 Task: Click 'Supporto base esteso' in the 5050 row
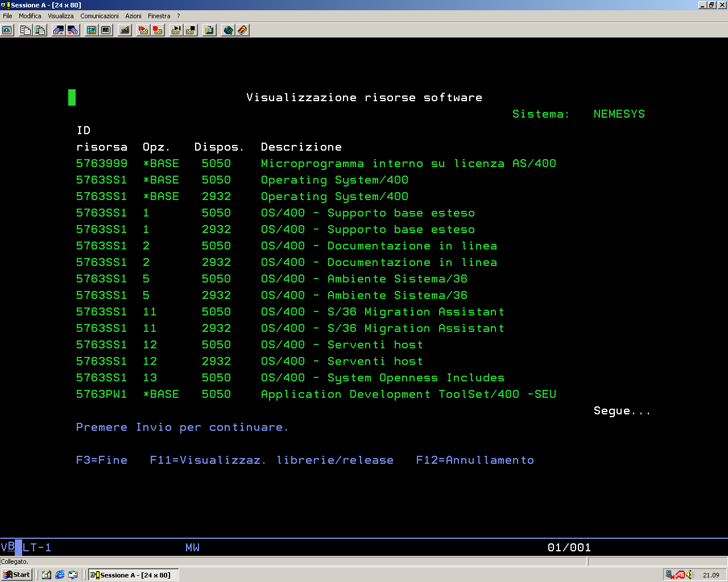(401, 213)
